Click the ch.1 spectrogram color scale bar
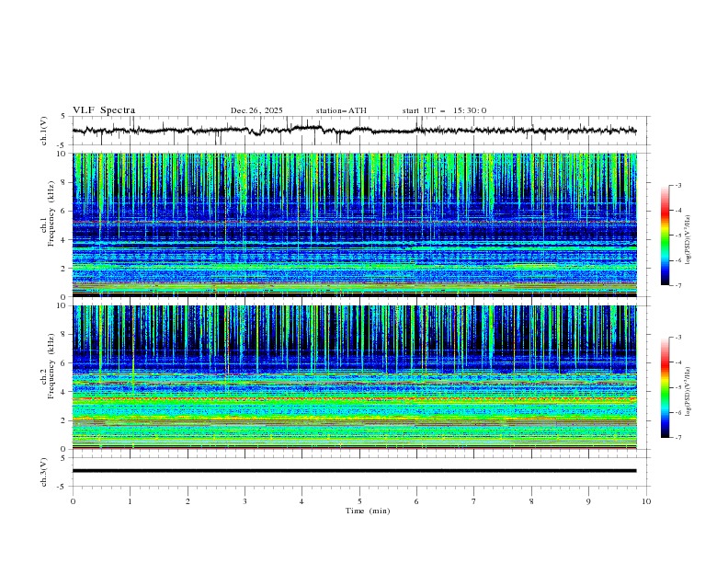728x563 pixels. [x=665, y=236]
